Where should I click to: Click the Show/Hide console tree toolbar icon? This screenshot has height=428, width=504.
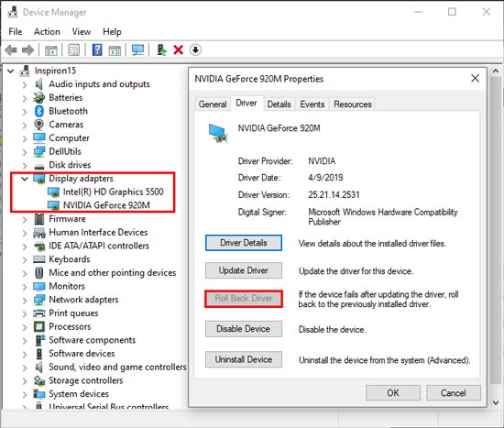50,50
